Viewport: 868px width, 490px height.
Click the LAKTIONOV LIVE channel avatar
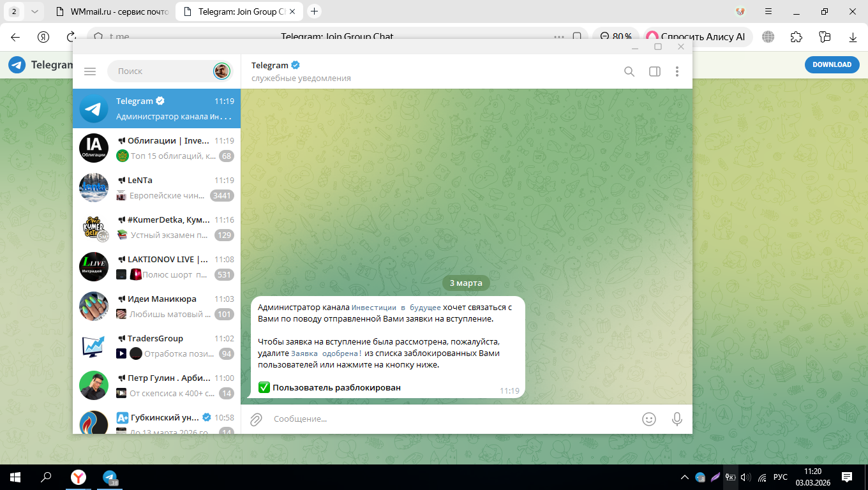[94, 267]
